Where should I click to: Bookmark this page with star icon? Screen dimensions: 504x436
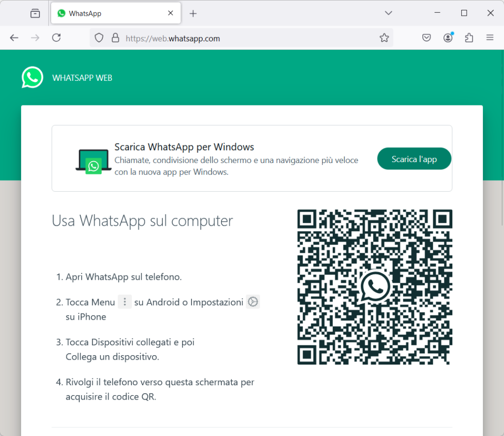pyautogui.click(x=384, y=38)
